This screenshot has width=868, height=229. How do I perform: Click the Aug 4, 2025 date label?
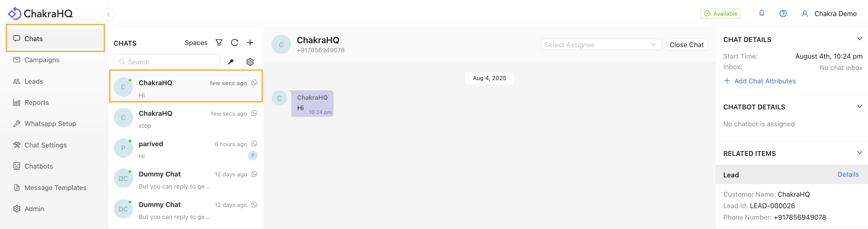click(x=489, y=78)
